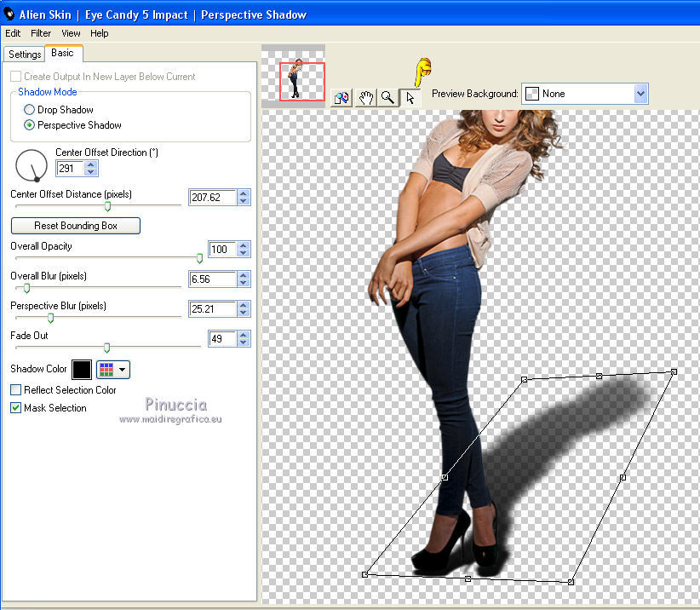The width and height of the screenshot is (700, 610).
Task: Increase Fade Out with up arrow
Action: 244,335
